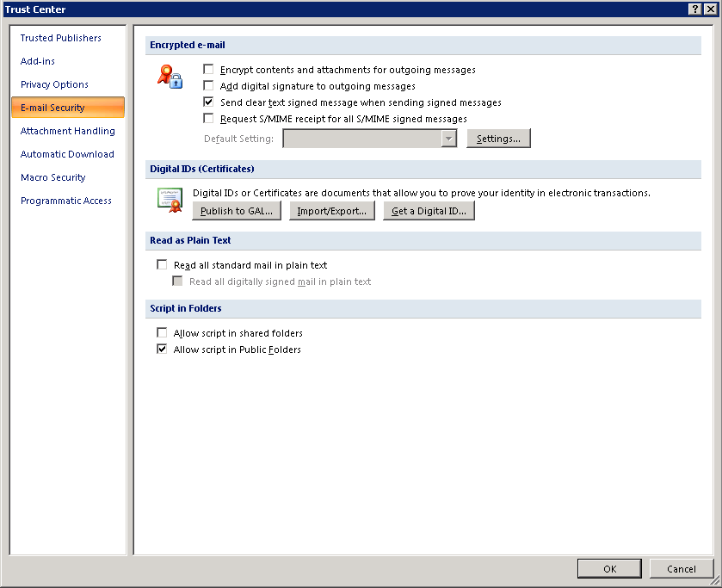Click the Trust Center title bar
The height and width of the screenshot is (588, 722).
coord(345,9)
